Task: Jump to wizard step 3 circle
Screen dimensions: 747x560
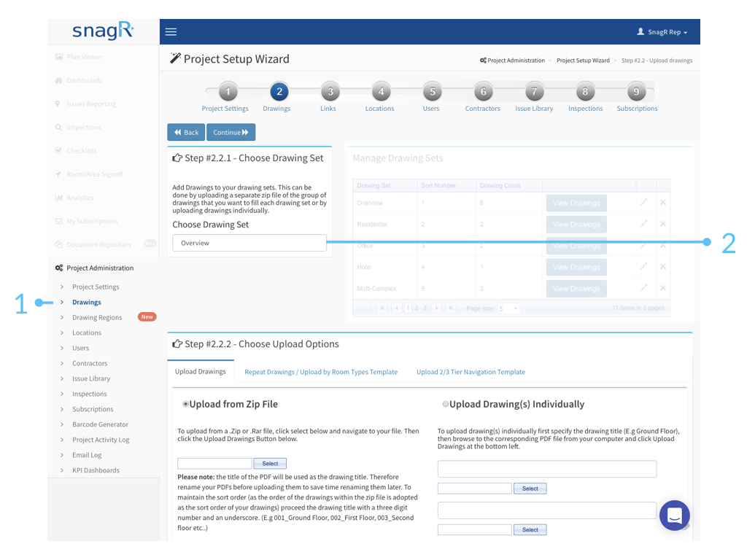Action: [x=330, y=91]
